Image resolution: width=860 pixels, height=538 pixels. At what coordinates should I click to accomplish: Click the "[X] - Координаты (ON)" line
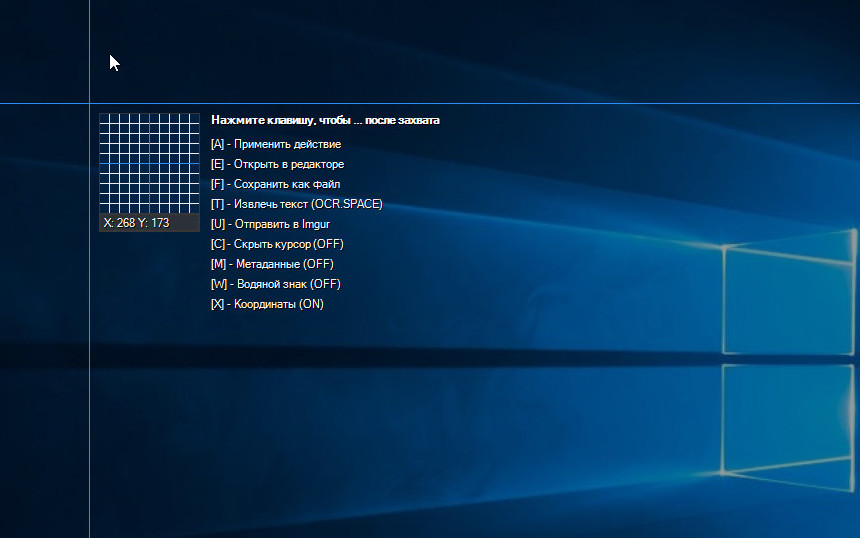(x=268, y=304)
